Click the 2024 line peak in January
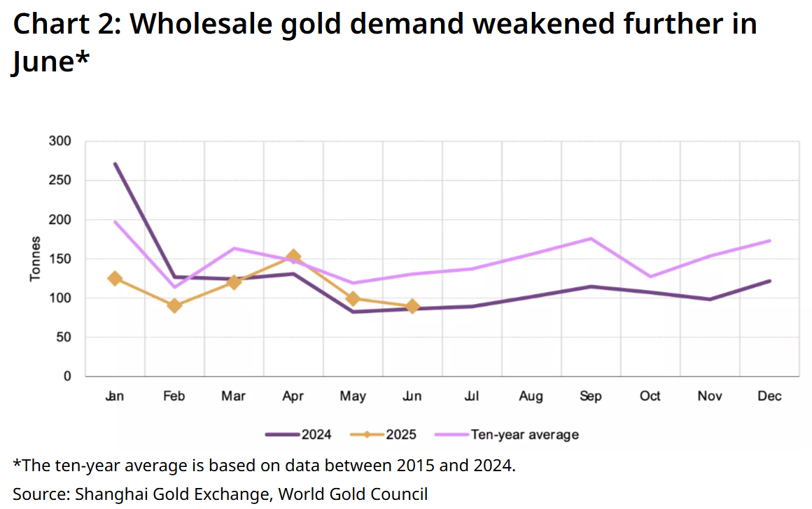This screenshot has height=509, width=812. 115,164
